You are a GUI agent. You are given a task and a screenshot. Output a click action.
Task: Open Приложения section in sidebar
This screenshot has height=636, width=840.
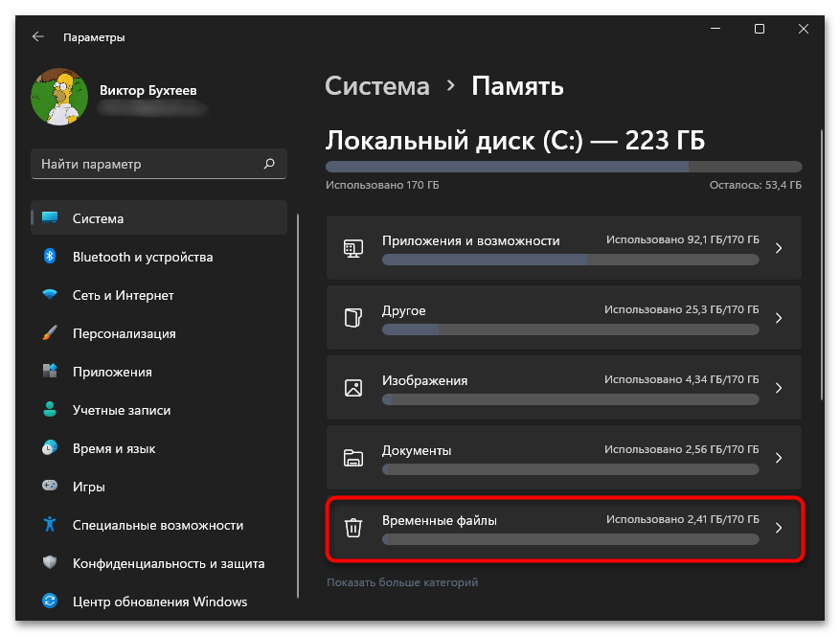pyautogui.click(x=159, y=372)
